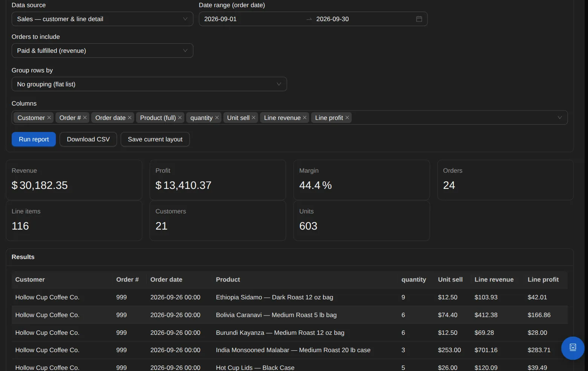Viewport: 588px width, 371px height.
Task: Open the Orders to include dropdown
Action: pyautogui.click(x=103, y=51)
